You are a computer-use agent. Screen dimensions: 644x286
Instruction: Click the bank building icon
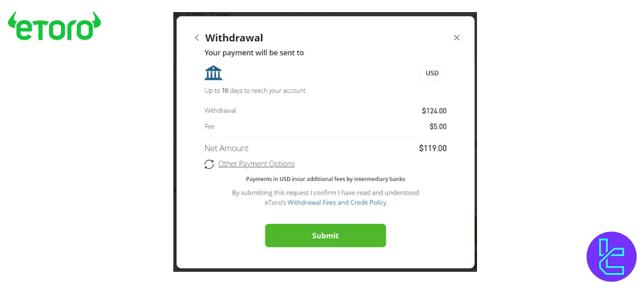(213, 73)
